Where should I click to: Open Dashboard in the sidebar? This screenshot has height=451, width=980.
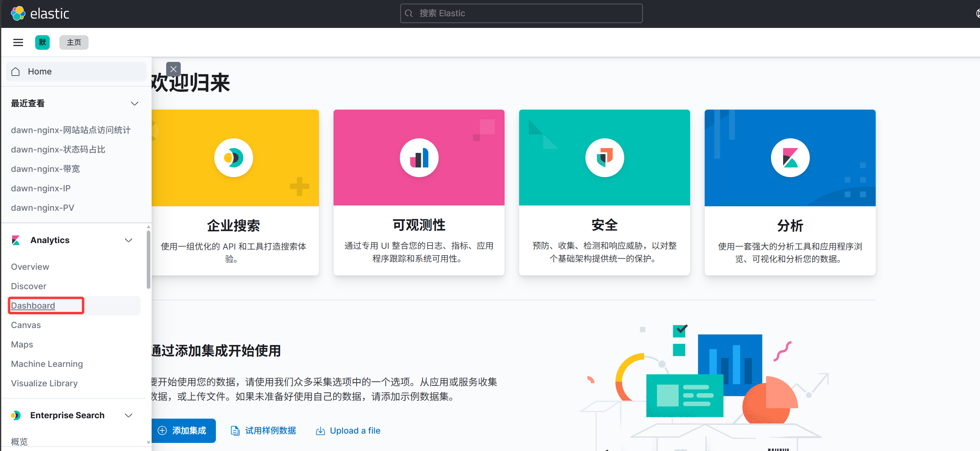33,306
